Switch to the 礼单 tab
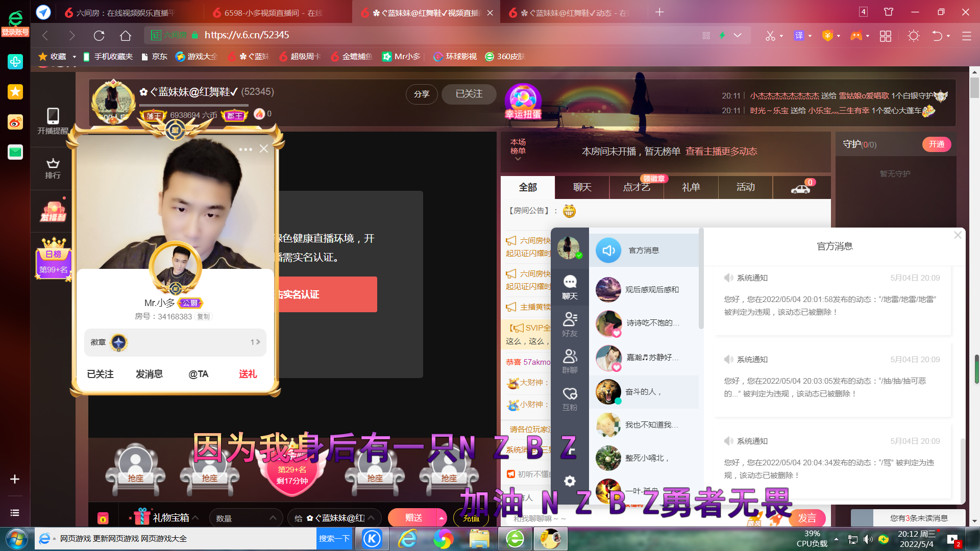Viewport: 980px width, 551px height. [x=691, y=187]
